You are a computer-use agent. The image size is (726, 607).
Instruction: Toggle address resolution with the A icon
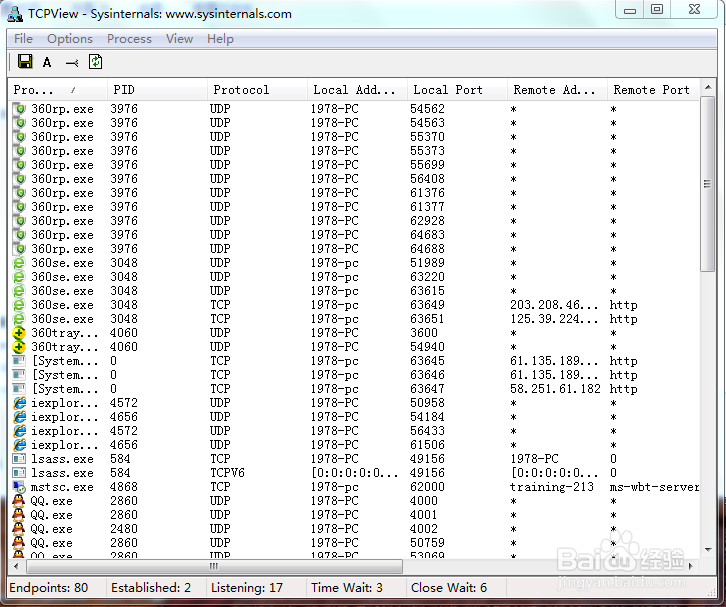pyautogui.click(x=47, y=63)
